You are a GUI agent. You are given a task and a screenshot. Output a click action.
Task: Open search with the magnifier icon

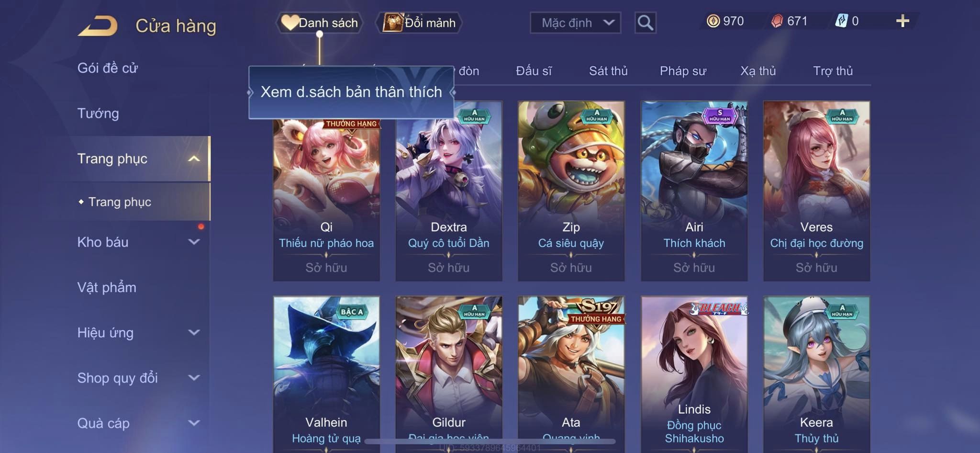[x=645, y=23]
